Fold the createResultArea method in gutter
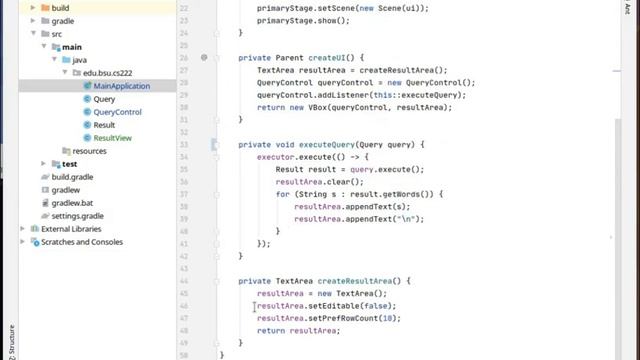The height and width of the screenshot is (360, 640). 217,281
